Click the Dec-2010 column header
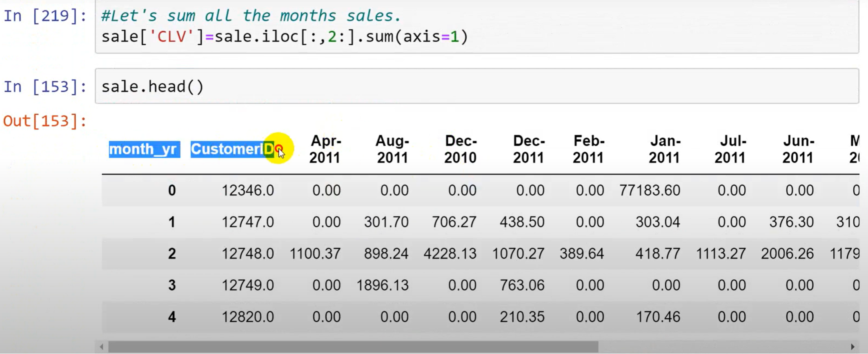Viewport: 868px width, 354px height. [x=460, y=149]
